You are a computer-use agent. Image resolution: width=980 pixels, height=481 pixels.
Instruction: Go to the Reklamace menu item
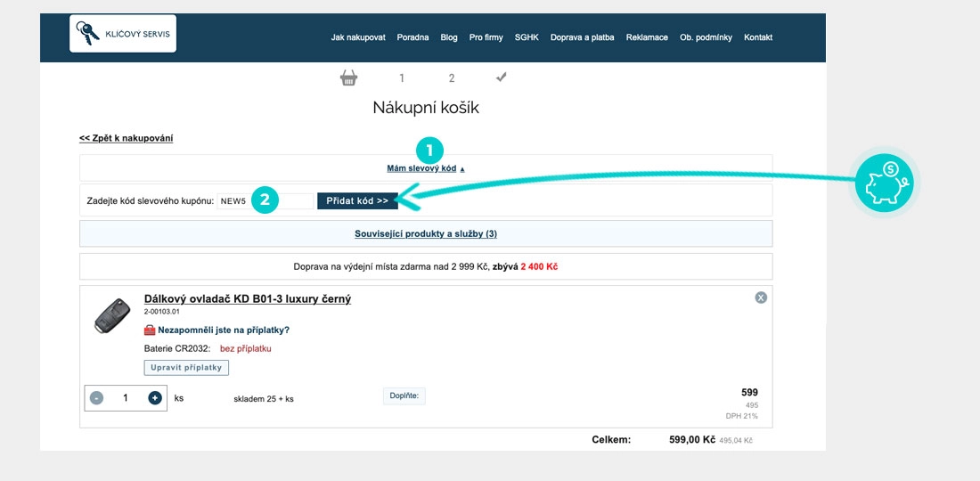click(x=647, y=37)
